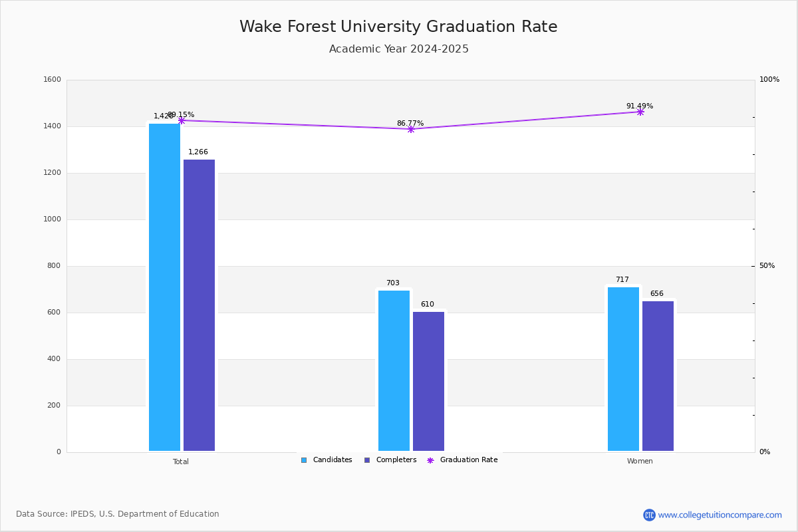The image size is (798, 532).
Task: Click the CTC logo icon
Action: click(649, 515)
